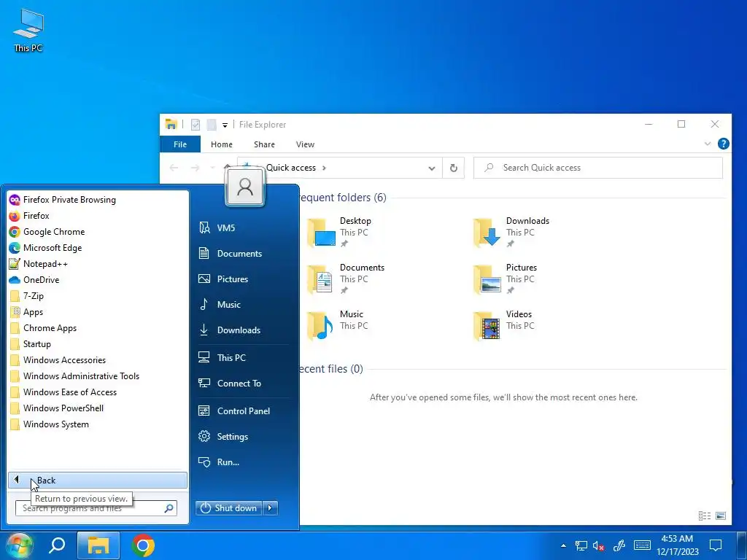This screenshot has height=560, width=747.
Task: Switch to the View ribbon tab
Action: click(305, 144)
